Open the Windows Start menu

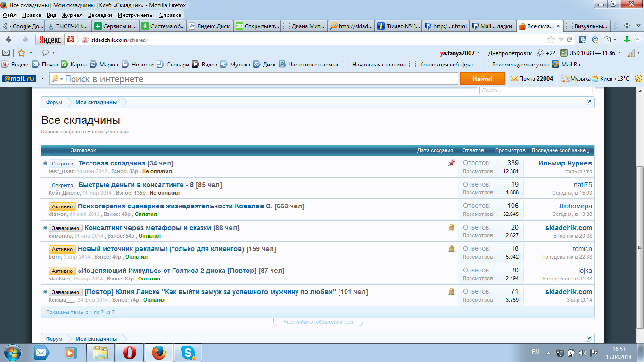click(12, 352)
